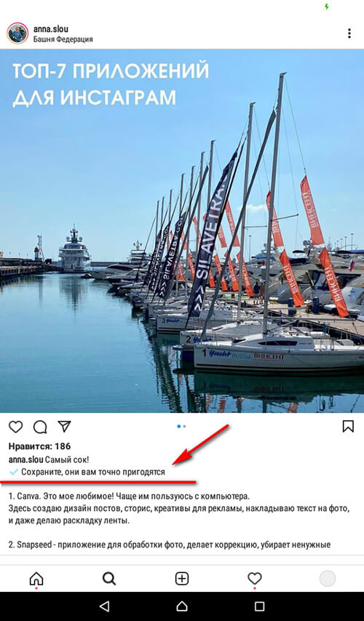Viewport: 364px width, 621px height.
Task: Open the Activity heart tab
Action: click(x=255, y=579)
